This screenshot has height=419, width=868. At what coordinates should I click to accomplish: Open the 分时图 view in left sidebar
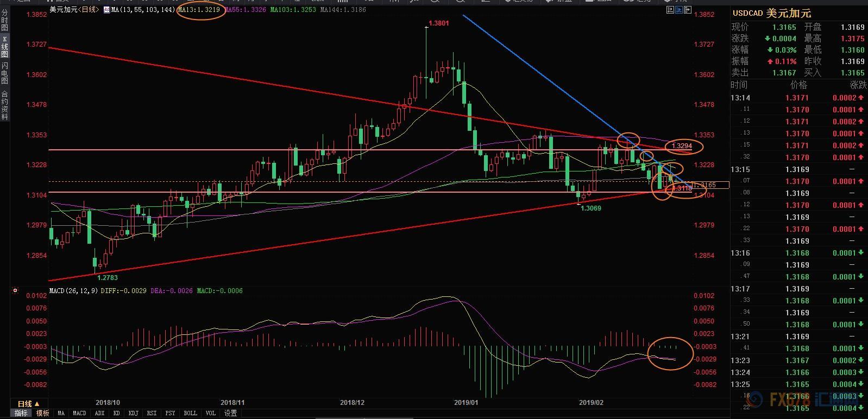[x=4, y=21]
